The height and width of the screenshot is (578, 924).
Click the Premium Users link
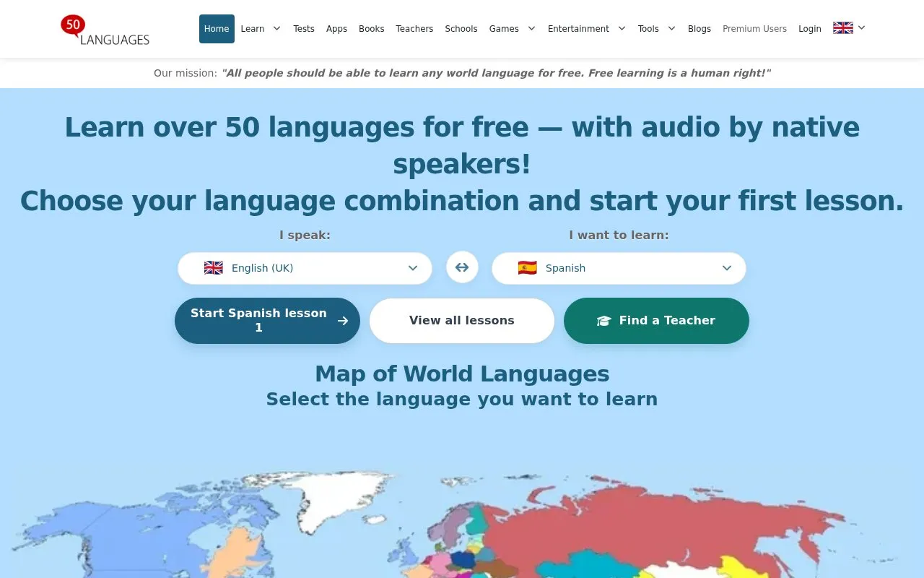(754, 29)
